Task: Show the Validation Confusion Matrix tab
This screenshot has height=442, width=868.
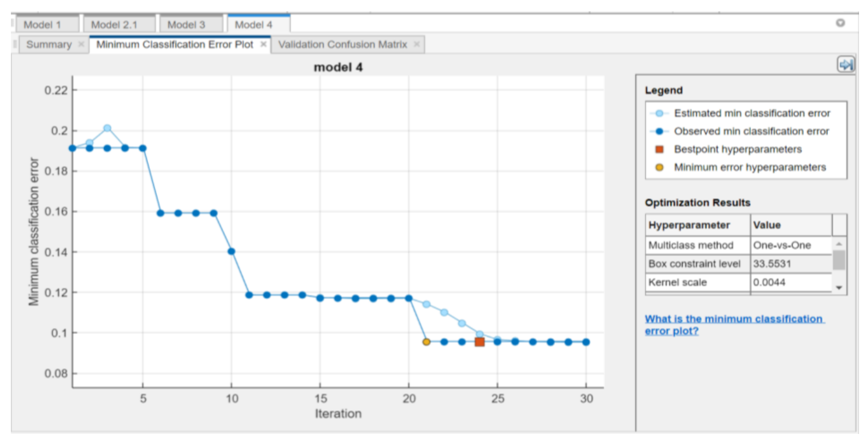Action: tap(342, 44)
